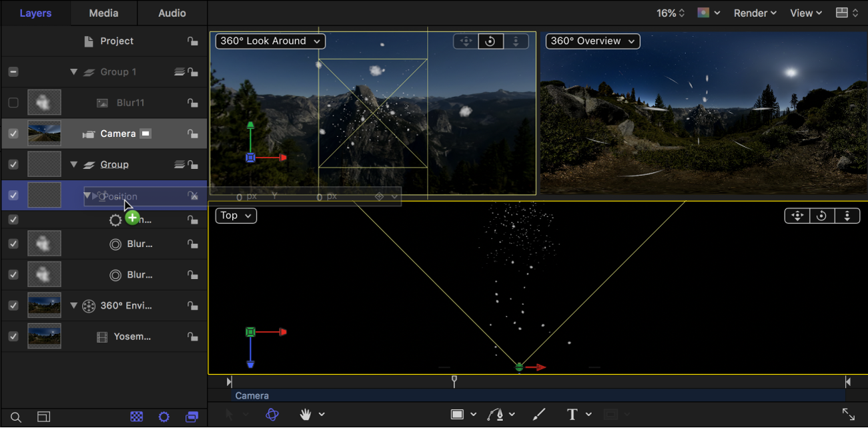Open the Top view dropdown
The image size is (868, 428).
tap(236, 215)
